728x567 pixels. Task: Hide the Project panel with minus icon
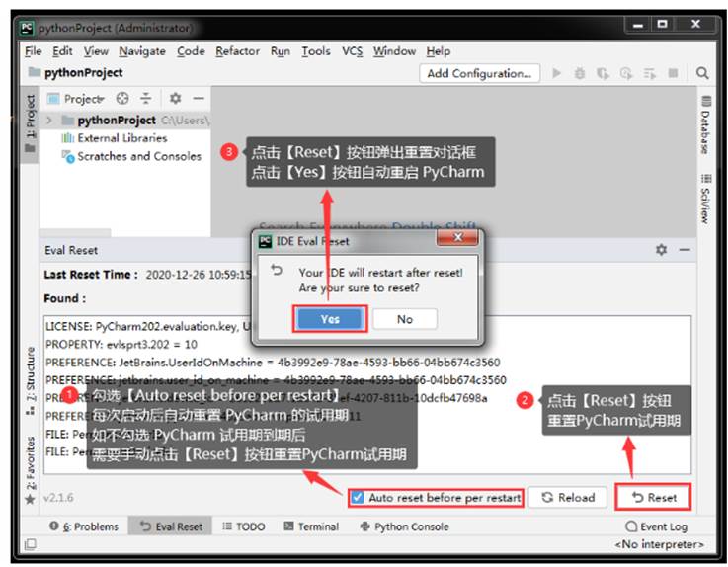point(199,99)
